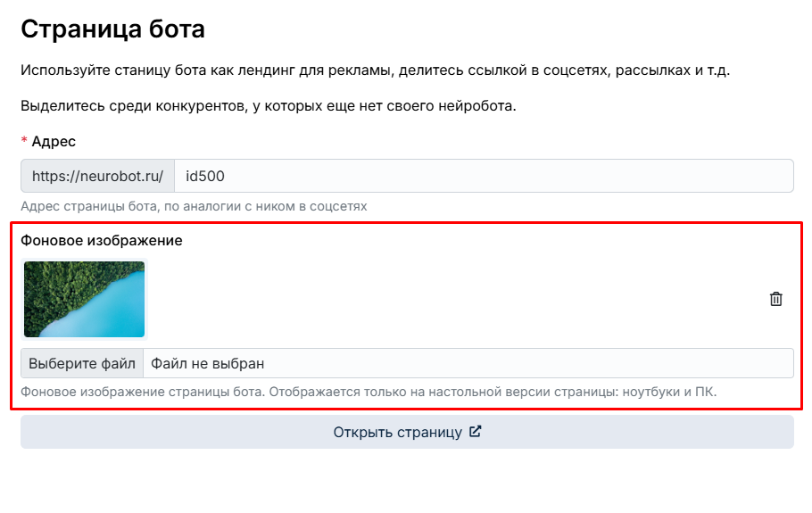Click the Страница бота heading
The width and height of the screenshot is (812, 513).
(x=113, y=29)
